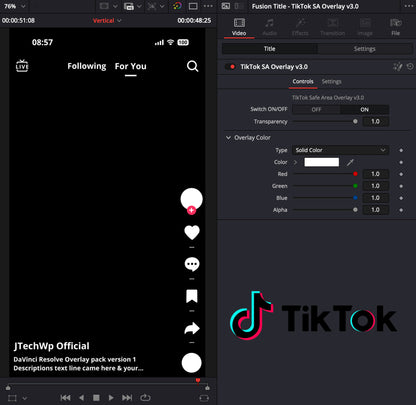
Task: Switch overlay to OFF
Action: pyautogui.click(x=316, y=109)
